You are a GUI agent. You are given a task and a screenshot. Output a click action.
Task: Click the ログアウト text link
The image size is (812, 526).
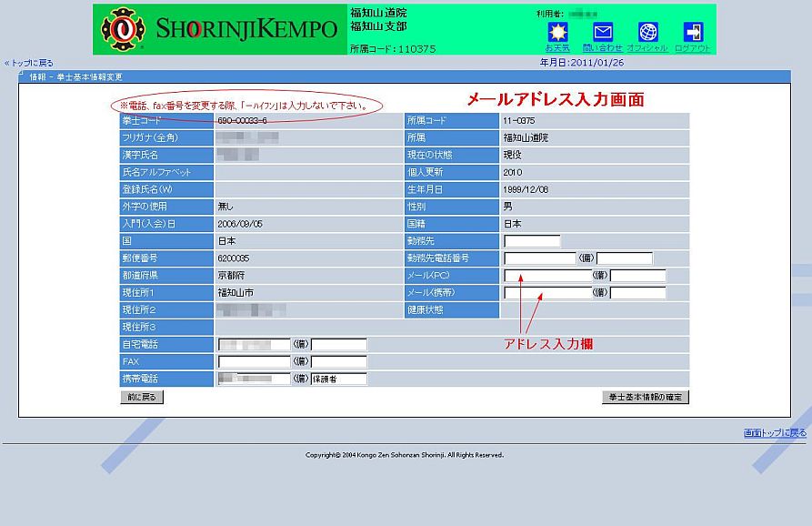pos(693,48)
